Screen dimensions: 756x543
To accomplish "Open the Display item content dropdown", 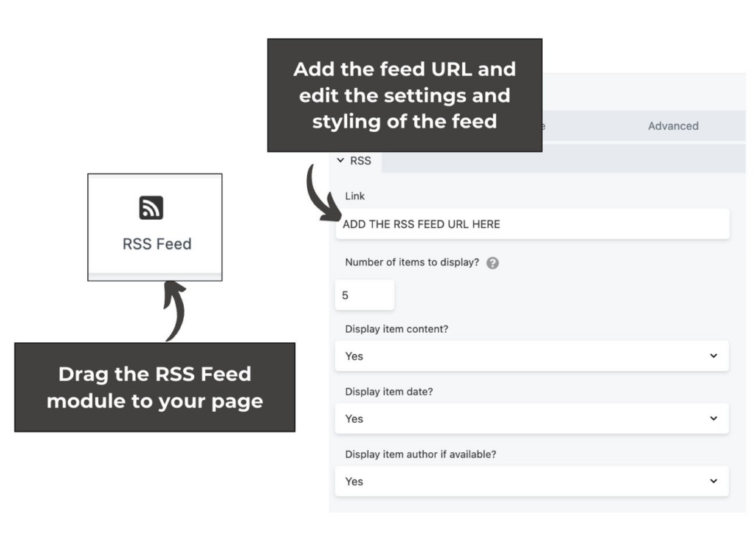I will (x=532, y=356).
